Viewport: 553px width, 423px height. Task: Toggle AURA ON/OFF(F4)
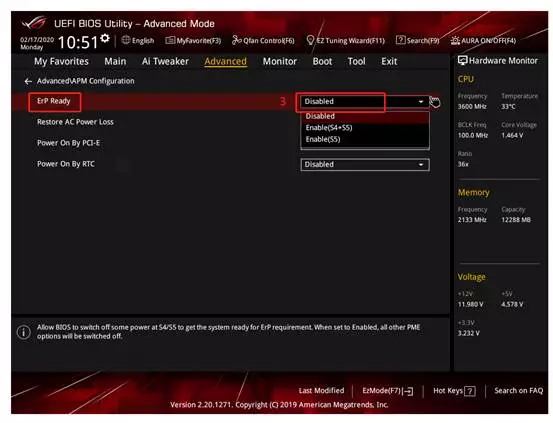click(x=483, y=41)
